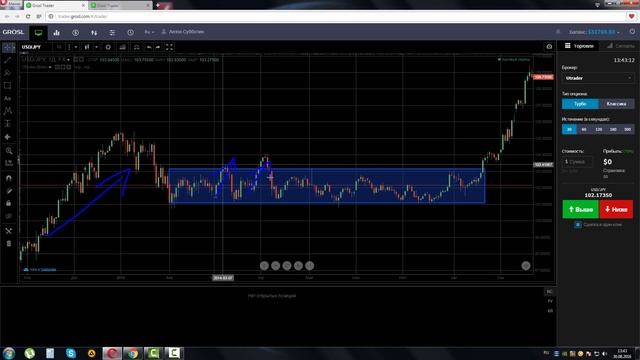The width and height of the screenshot is (640, 360).
Task: Switch chart to fullscreen mode
Action: point(169,47)
